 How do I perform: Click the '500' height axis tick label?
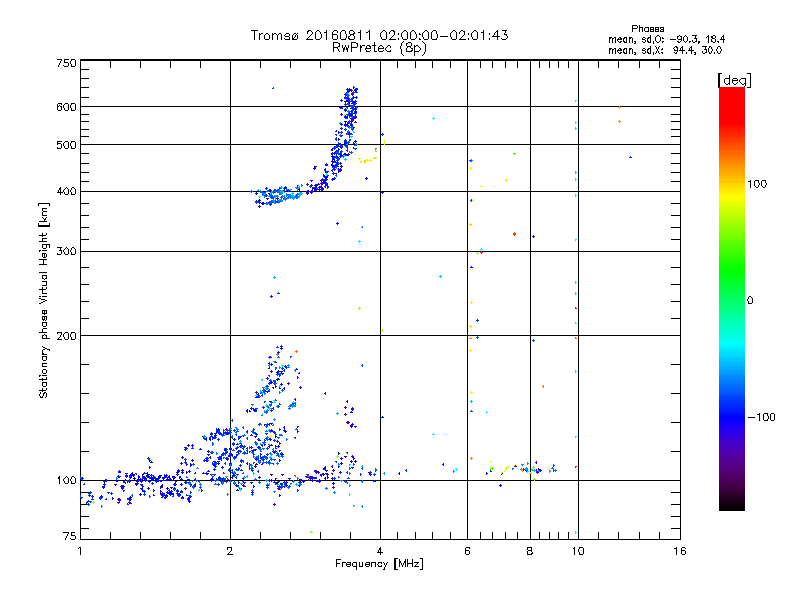click(x=66, y=145)
